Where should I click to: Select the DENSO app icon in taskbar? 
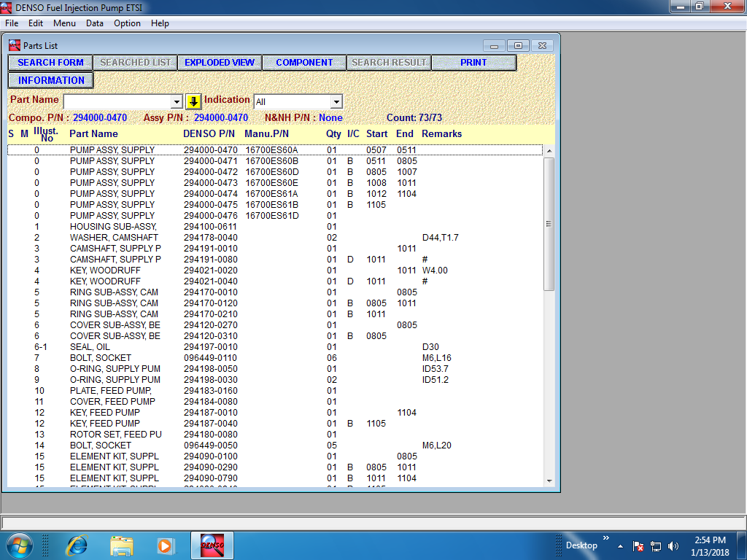coord(212,545)
